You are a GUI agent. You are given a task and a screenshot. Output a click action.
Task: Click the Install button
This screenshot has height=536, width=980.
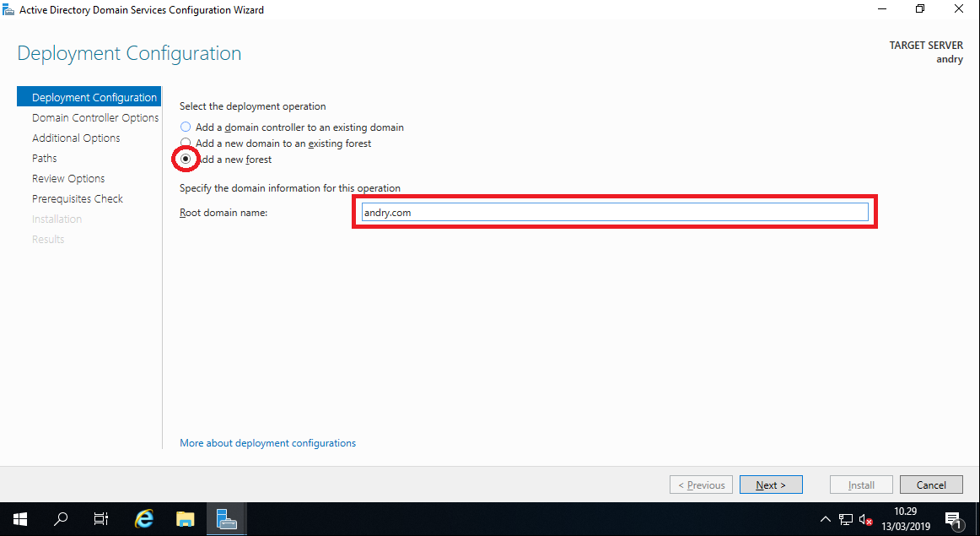tap(861, 485)
